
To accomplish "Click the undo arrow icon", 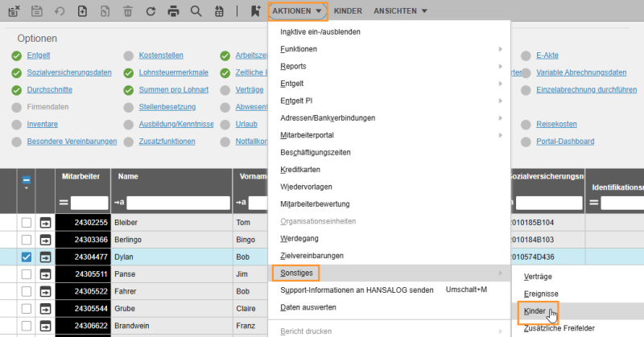I will [x=60, y=11].
